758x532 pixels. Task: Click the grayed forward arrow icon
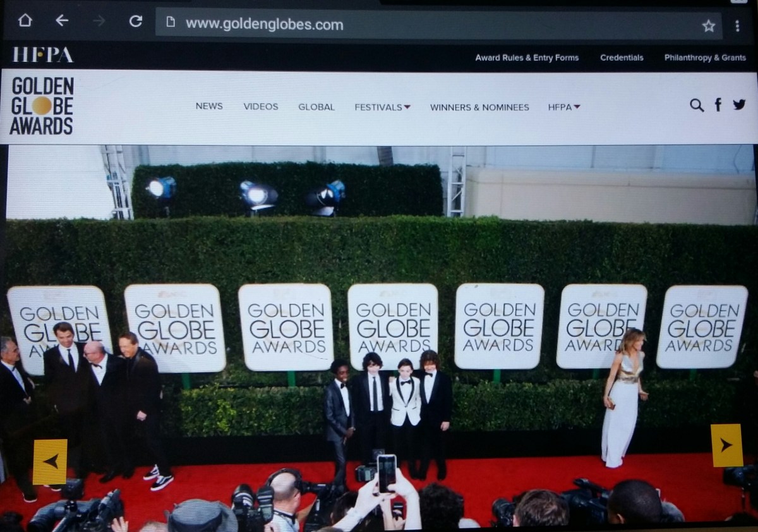[99, 21]
